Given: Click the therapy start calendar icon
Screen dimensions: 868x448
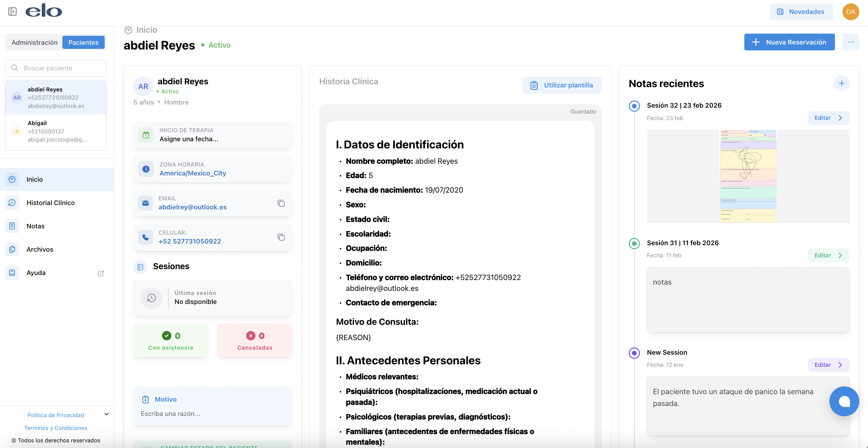Looking at the screenshot, I should coord(146,135).
